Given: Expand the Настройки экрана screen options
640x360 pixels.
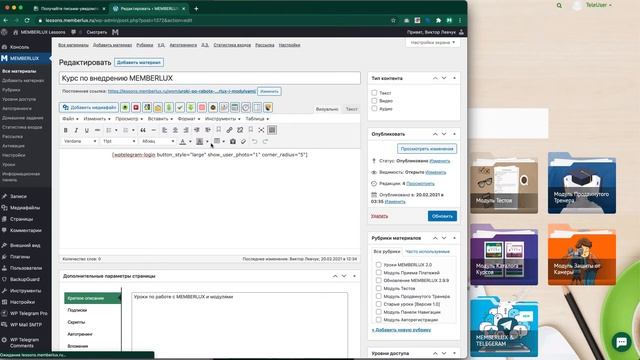Looking at the screenshot, I should 433,42.
